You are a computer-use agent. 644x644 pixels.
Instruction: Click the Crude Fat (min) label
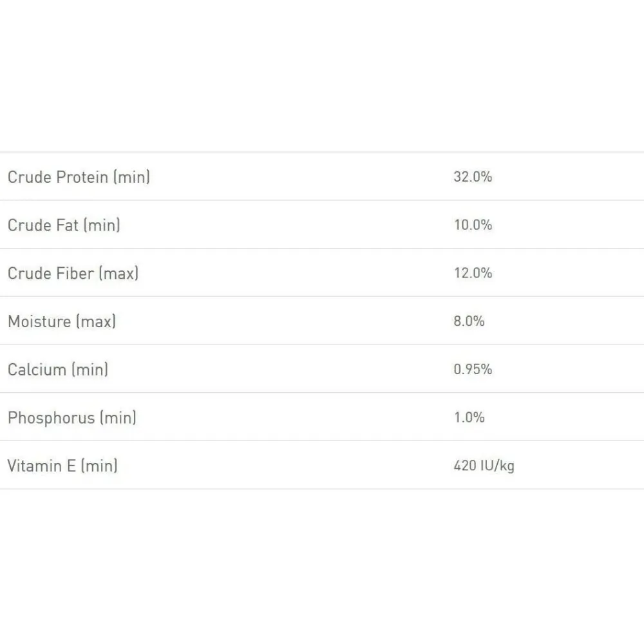[64, 225]
